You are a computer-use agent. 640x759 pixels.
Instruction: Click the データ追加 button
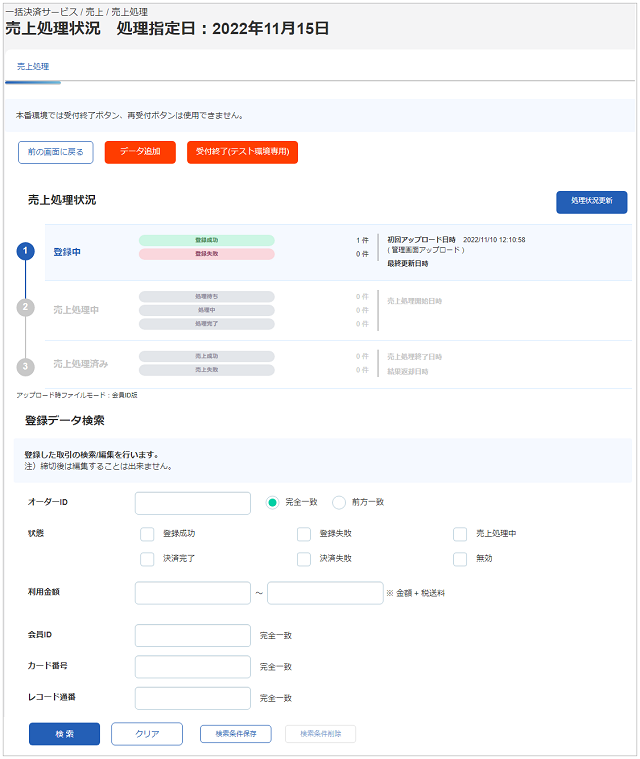pyautogui.click(x=140, y=152)
